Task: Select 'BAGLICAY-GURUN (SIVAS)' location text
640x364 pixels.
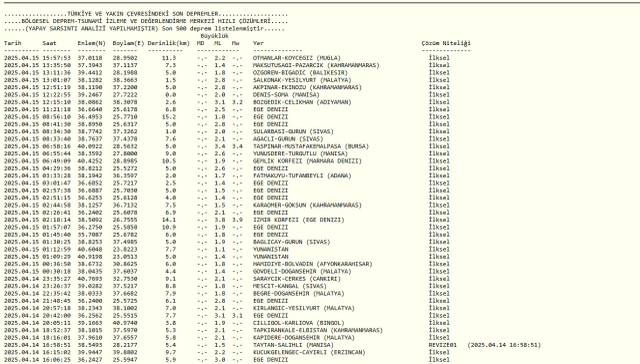Action: [x=291, y=242]
